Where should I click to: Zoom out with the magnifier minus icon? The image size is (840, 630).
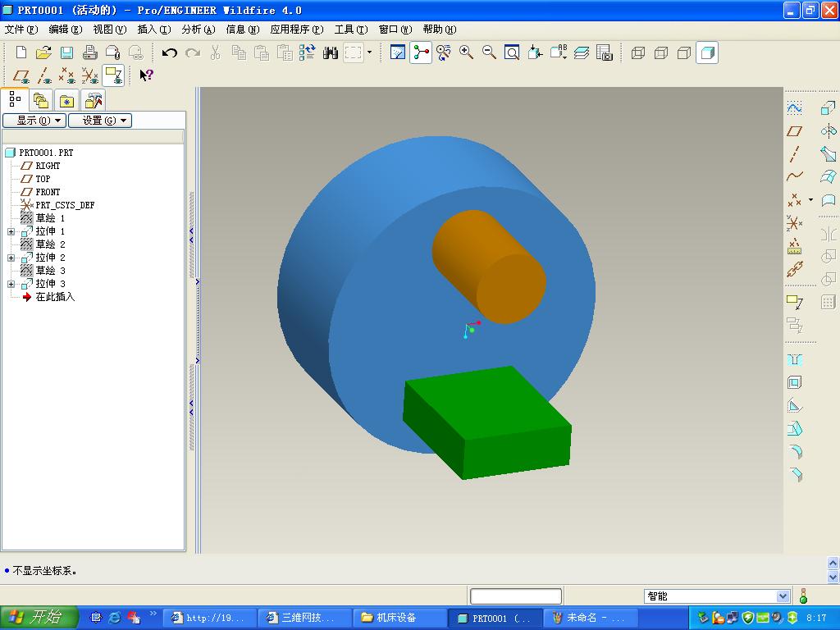pyautogui.click(x=489, y=52)
